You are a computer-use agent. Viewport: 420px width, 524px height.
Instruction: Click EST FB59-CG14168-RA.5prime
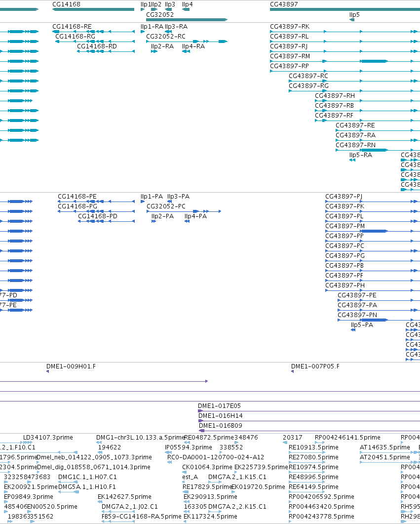point(142,516)
